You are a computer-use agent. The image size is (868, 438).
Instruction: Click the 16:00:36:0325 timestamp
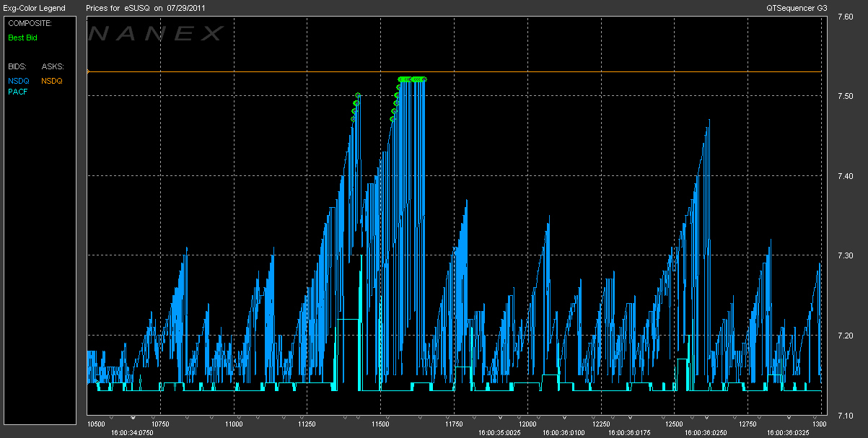coord(789,433)
